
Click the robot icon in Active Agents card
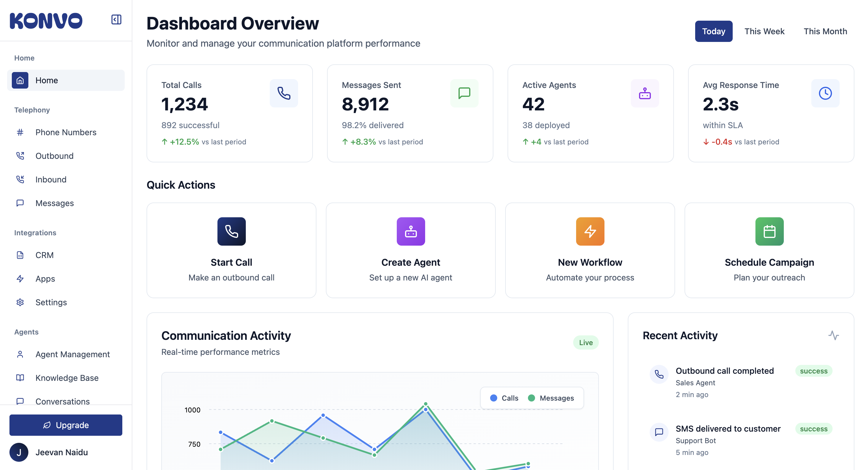tap(645, 93)
